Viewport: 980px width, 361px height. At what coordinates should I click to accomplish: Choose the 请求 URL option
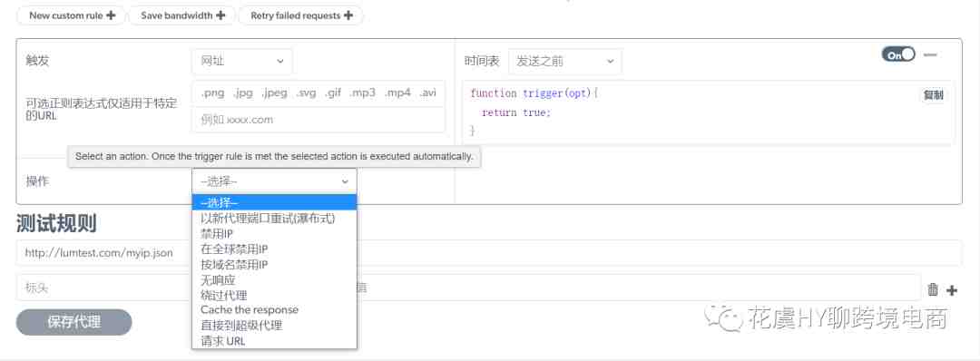point(274,341)
